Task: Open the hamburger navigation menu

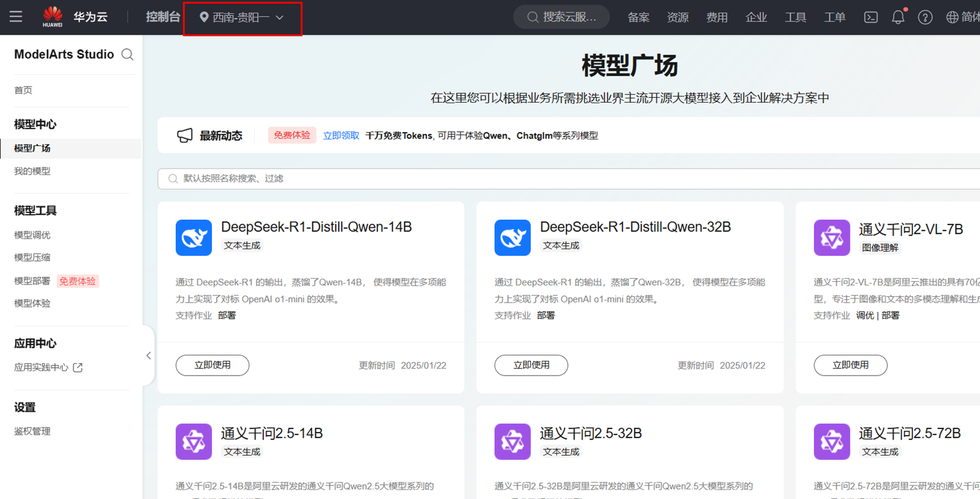Action: click(x=16, y=17)
